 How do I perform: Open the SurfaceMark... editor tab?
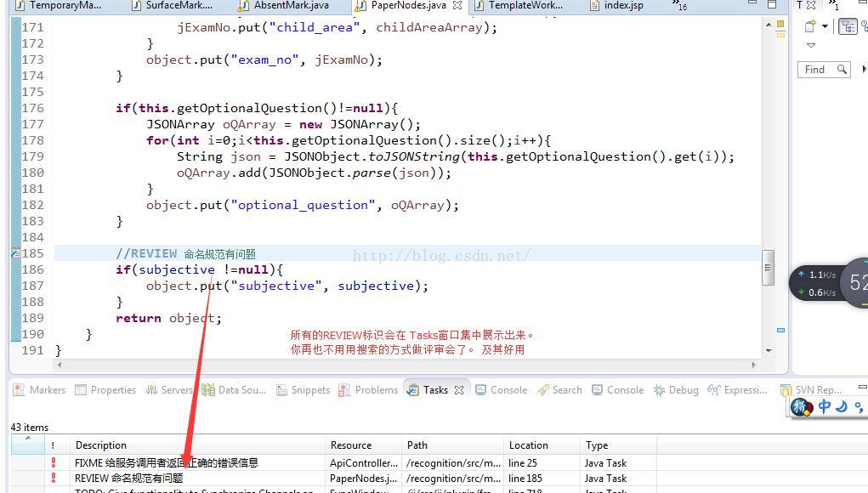coord(173,6)
